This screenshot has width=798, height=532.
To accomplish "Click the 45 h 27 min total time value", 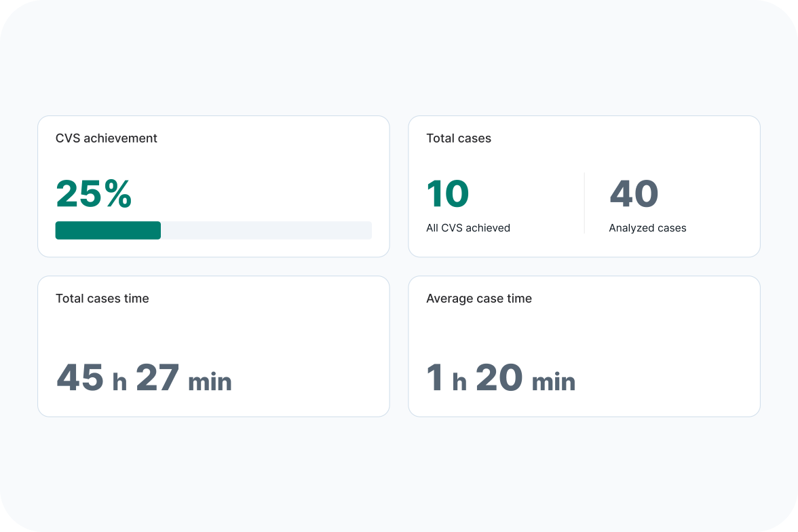I will pos(143,379).
